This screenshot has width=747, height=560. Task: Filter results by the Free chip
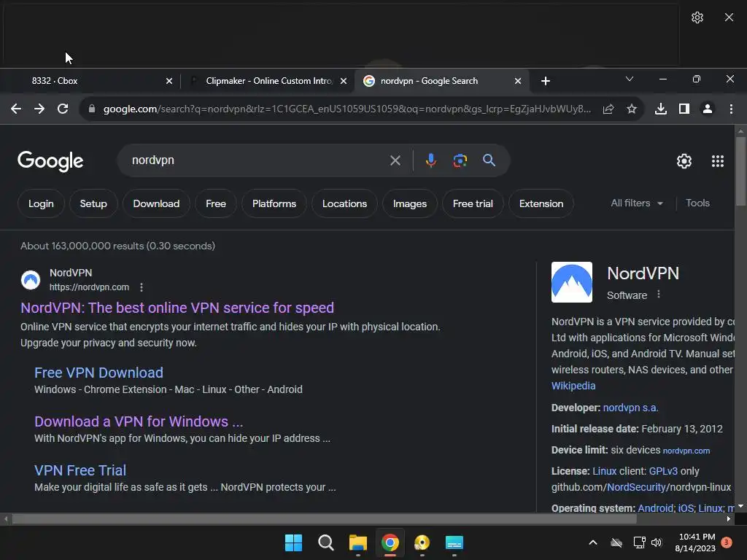(x=216, y=204)
